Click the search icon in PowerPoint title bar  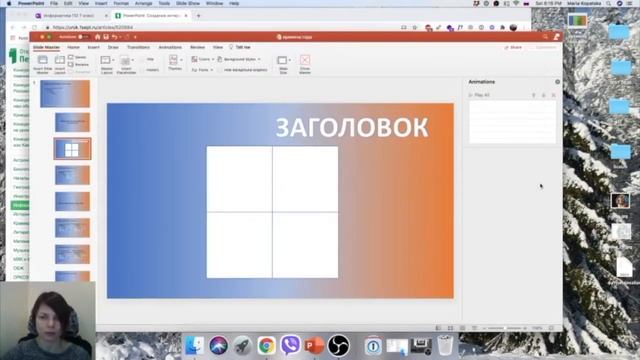545,37
